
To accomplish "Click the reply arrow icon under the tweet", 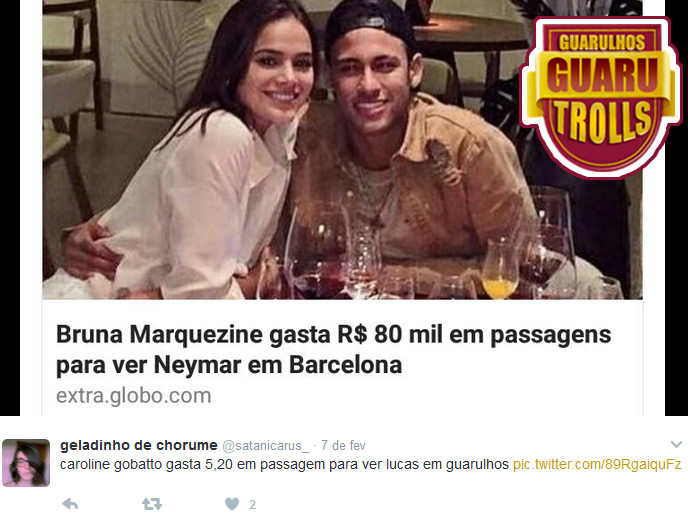I will click(70, 504).
